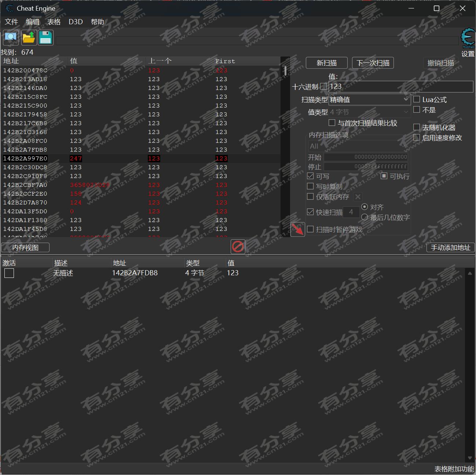Click 无描述 description in address table
The width and height of the screenshot is (476, 475).
click(63, 273)
